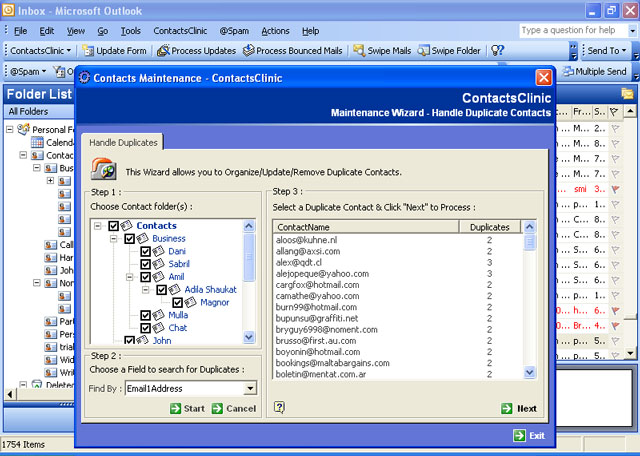Open the @Spam toolbar dropdown
Image resolution: width=640 pixels, height=456 pixels.
pyautogui.click(x=44, y=71)
